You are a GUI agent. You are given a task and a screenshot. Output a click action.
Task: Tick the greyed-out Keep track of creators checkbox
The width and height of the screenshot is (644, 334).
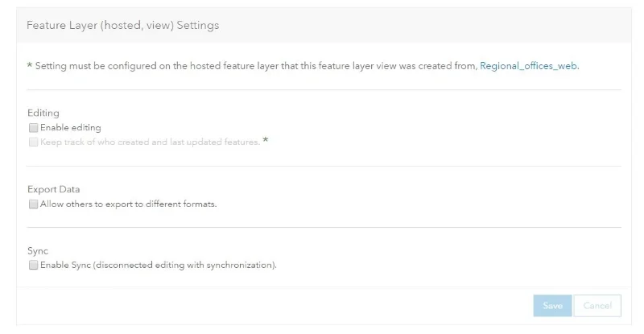[x=33, y=142]
